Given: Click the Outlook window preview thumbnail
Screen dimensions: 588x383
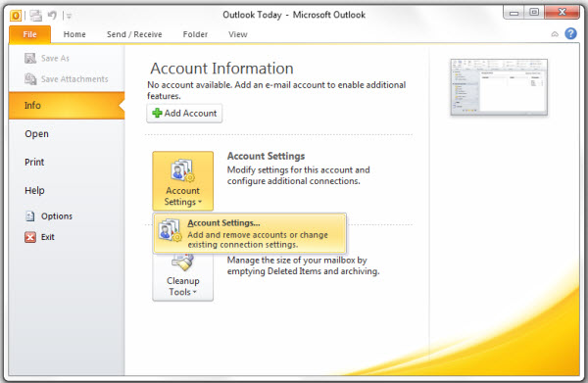Looking at the screenshot, I should coord(499,87).
